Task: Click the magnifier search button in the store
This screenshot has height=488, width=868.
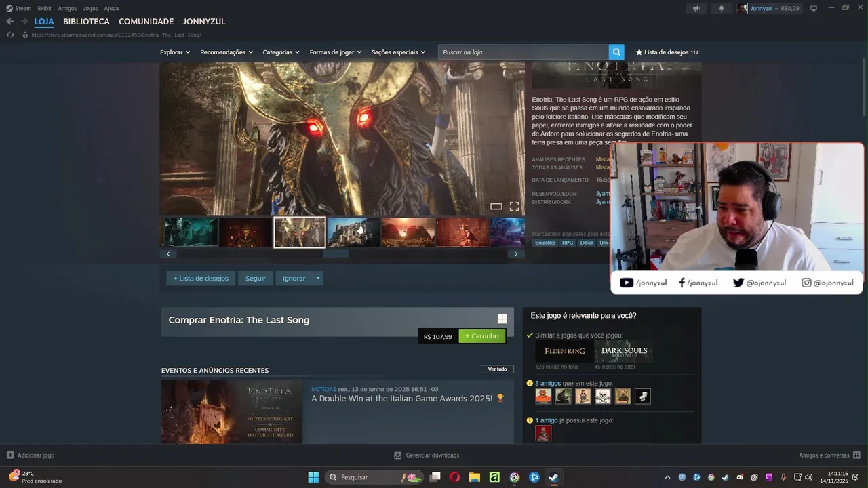Action: [x=616, y=52]
